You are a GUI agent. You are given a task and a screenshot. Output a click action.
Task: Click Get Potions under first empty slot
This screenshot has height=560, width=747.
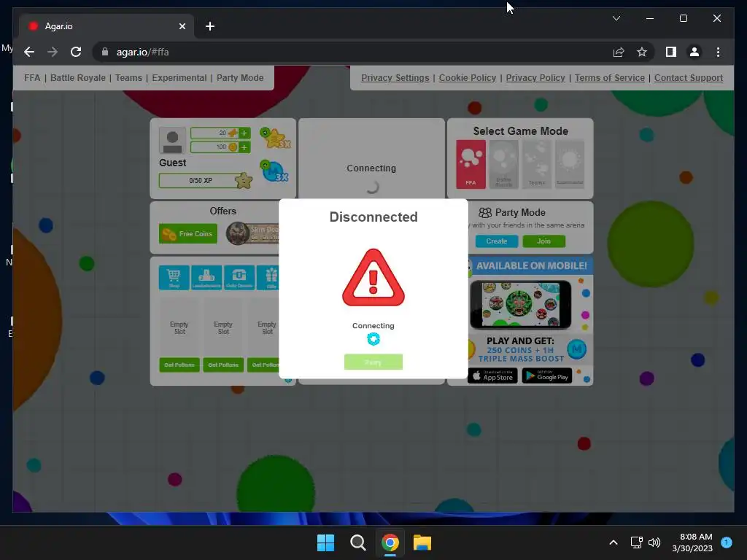click(x=179, y=365)
